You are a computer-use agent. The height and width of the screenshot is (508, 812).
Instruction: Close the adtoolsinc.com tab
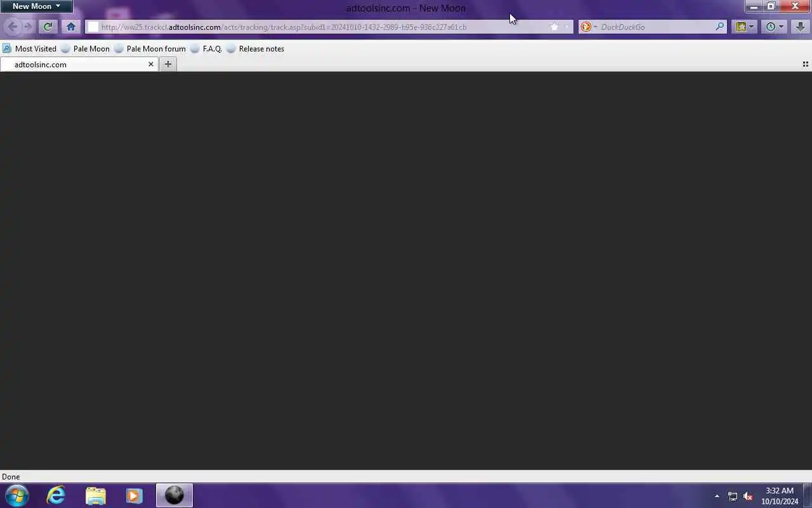pos(151,64)
